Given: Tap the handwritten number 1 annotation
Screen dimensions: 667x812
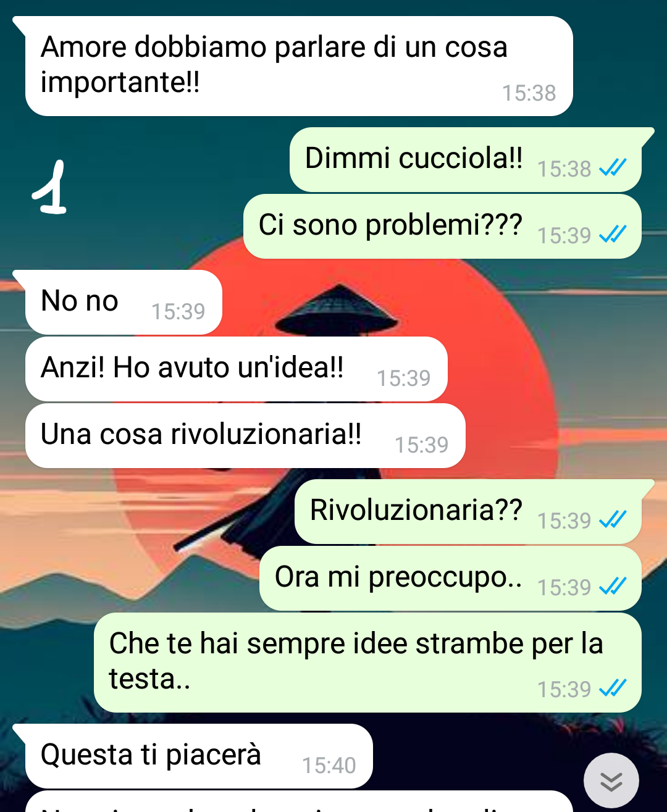Looking at the screenshot, I should [51, 187].
